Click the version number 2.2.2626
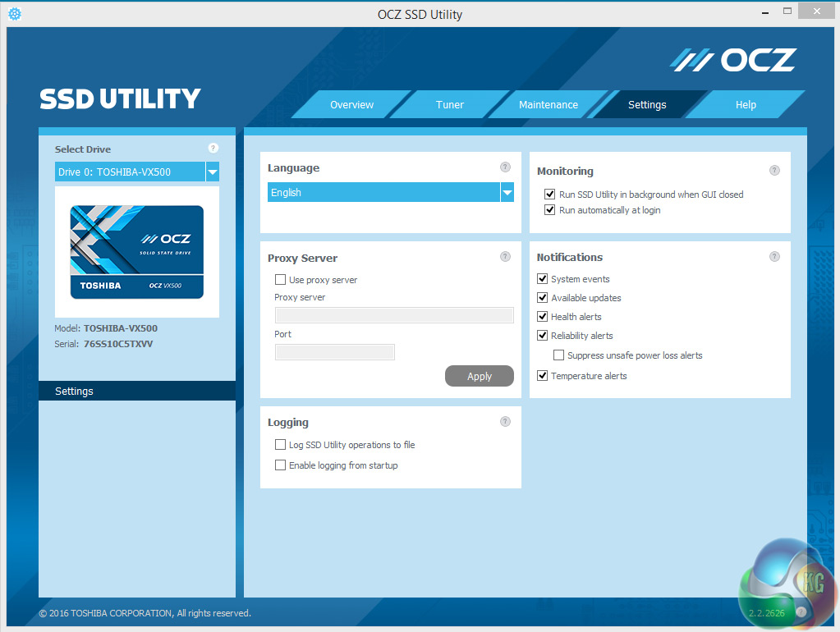840x632 pixels. click(767, 613)
